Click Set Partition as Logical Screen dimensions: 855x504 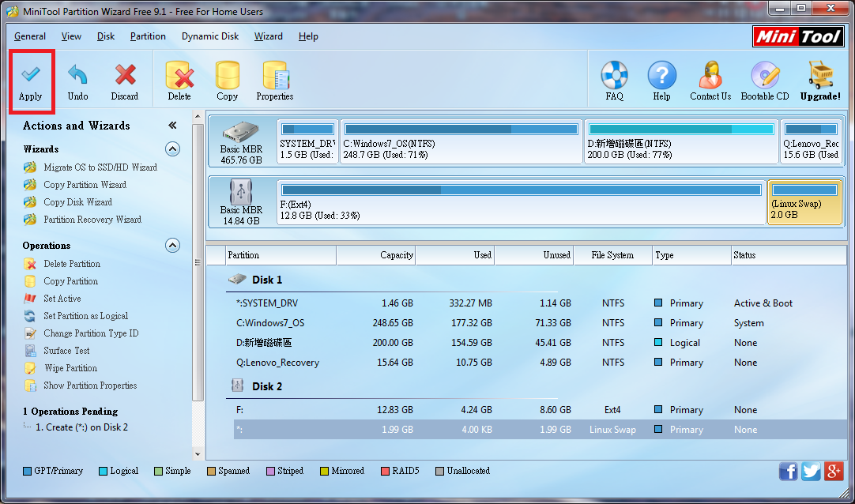pyautogui.click(x=85, y=316)
